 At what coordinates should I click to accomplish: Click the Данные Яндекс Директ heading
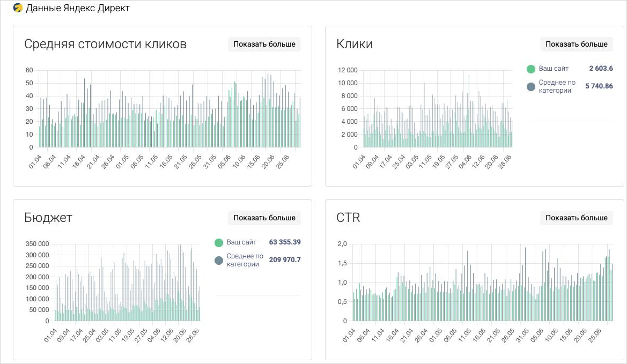[78, 8]
